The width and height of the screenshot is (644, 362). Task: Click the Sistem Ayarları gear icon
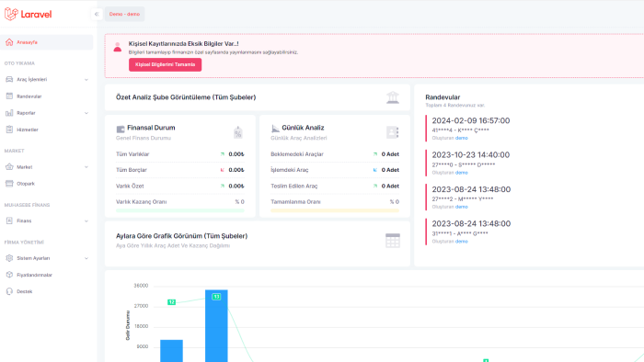[x=9, y=258]
